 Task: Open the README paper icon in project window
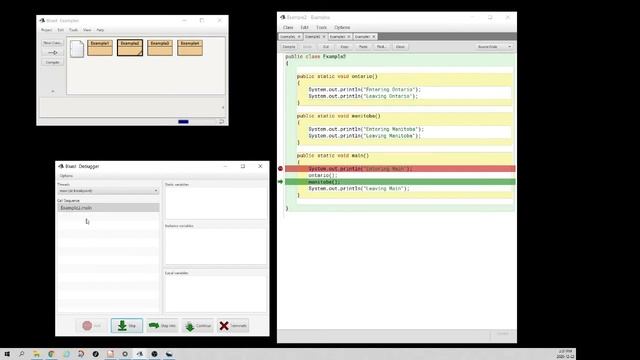pos(77,49)
